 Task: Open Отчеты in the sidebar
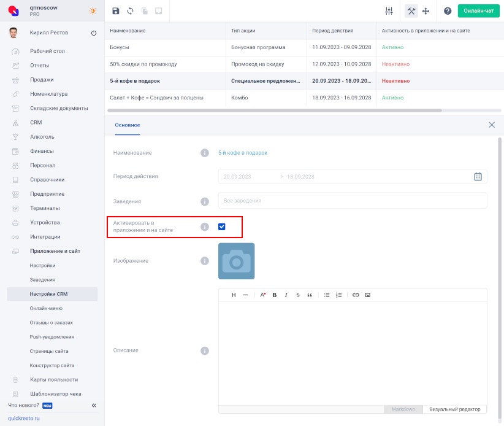tap(39, 65)
